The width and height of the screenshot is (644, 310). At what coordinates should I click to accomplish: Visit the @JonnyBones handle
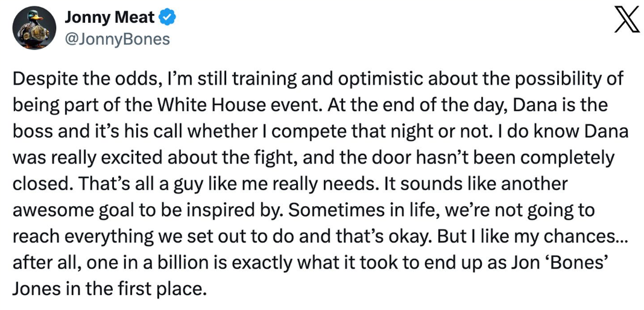click(x=117, y=39)
